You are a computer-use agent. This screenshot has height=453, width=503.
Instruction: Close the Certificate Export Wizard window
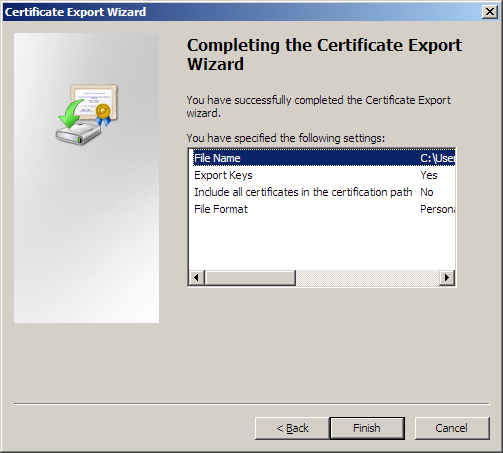tap(490, 12)
